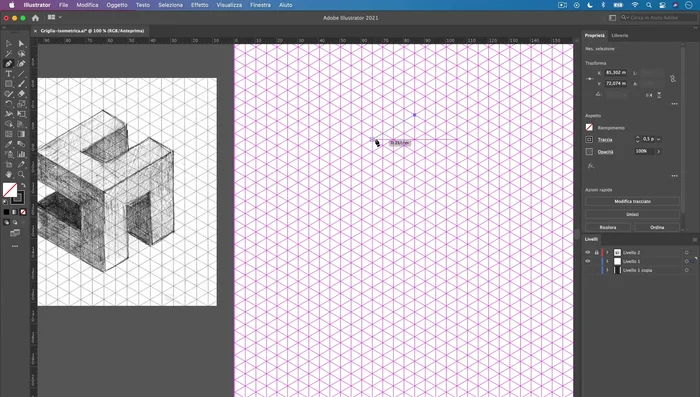Show more Aspetto options (three dots)

pos(675,176)
